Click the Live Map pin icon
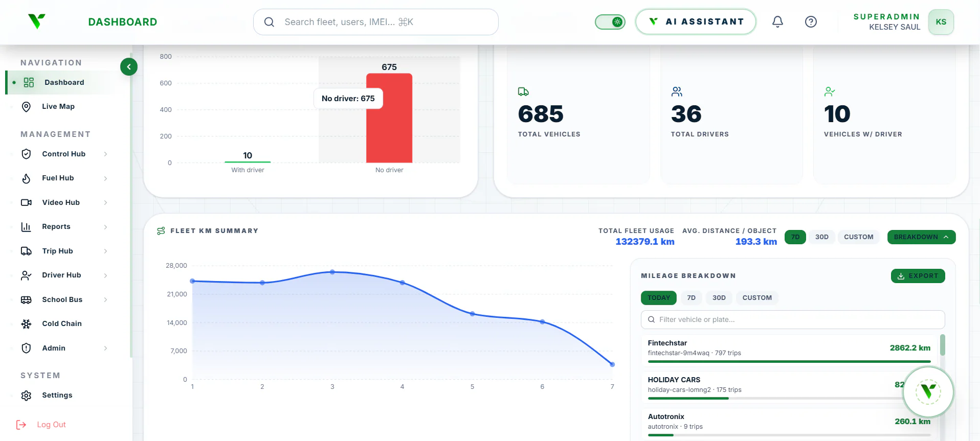 (x=27, y=106)
